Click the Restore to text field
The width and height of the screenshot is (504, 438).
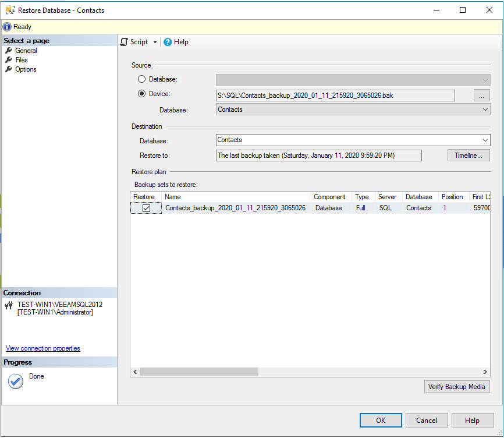(318, 156)
